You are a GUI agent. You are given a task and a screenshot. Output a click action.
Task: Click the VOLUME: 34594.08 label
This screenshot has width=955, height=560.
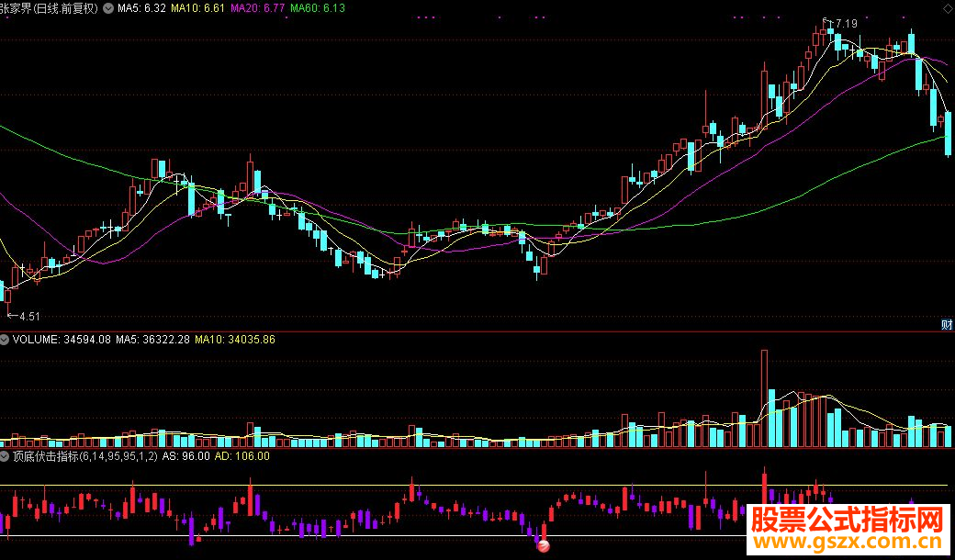[x=62, y=340]
